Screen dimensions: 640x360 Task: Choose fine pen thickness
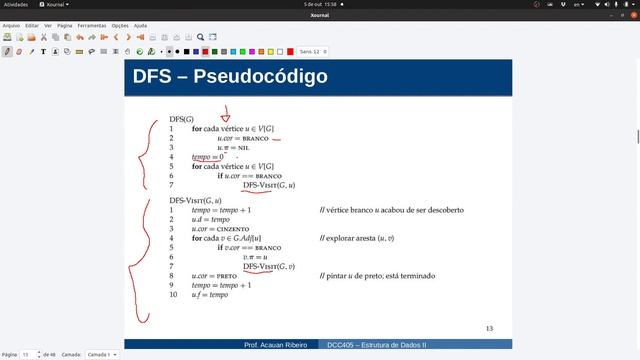point(162,52)
